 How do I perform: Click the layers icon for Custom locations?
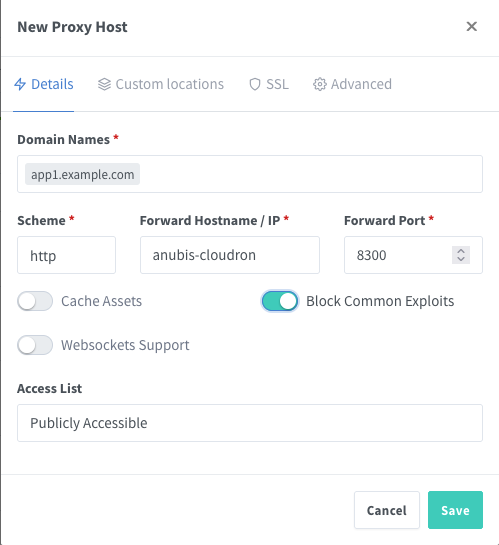[x=104, y=84]
